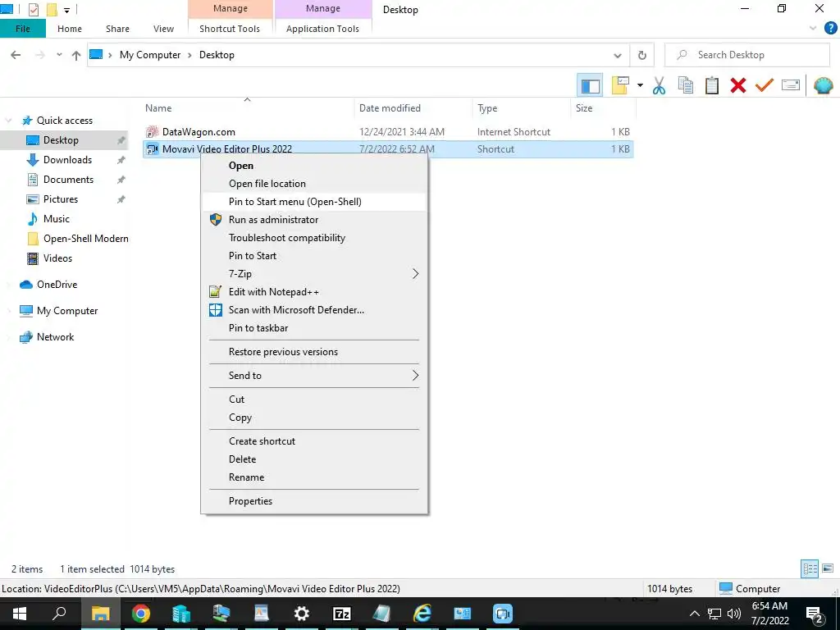This screenshot has width=840, height=630.
Task: Click the orange checkmark Properties icon
Action: click(764, 85)
